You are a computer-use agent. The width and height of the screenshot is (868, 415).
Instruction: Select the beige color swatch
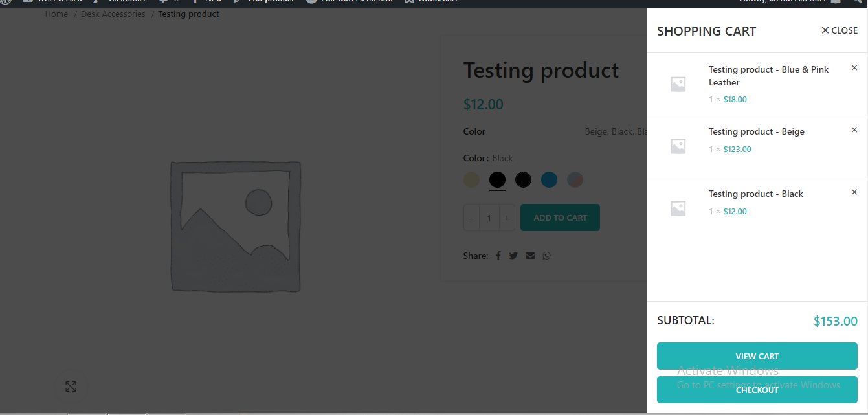(472, 180)
